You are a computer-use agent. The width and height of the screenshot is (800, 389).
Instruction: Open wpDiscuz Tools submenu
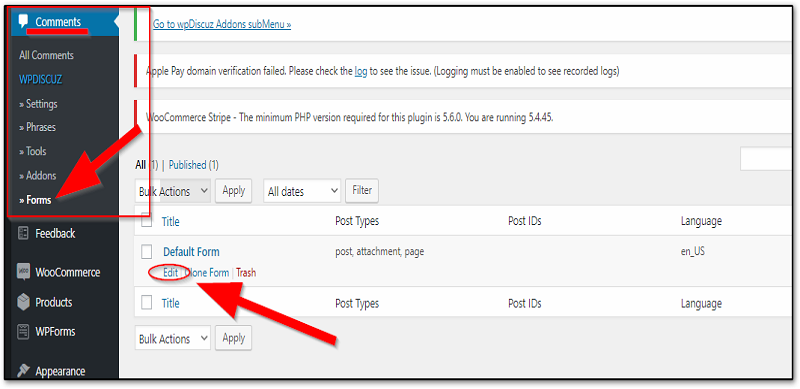point(33,152)
